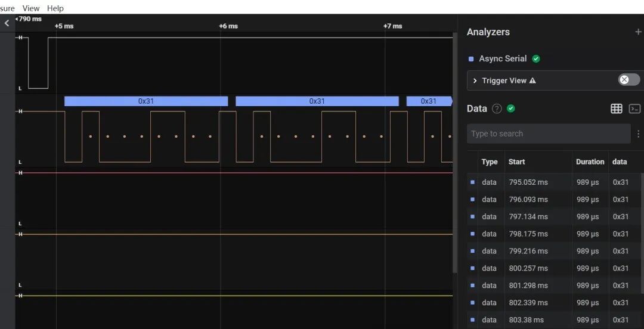Click the Async Serial blue square marker
Viewport: 644px width, 329px height.
tap(471, 59)
